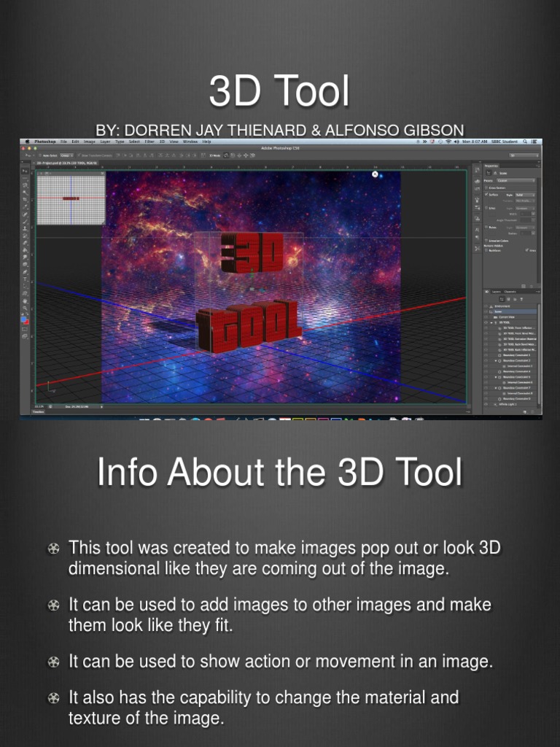Switch to the Channels tab
The width and height of the screenshot is (560, 747).
[510, 292]
